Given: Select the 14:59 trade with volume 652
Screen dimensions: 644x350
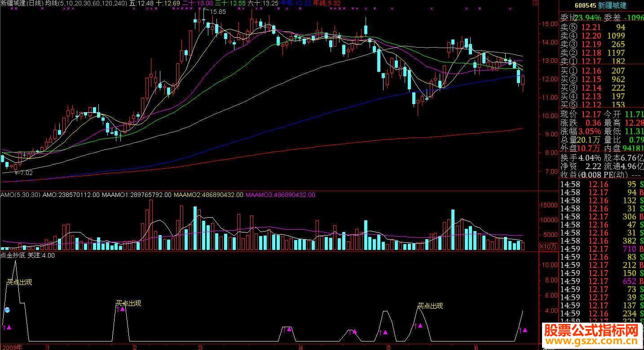Looking at the screenshot, I should (602, 281).
